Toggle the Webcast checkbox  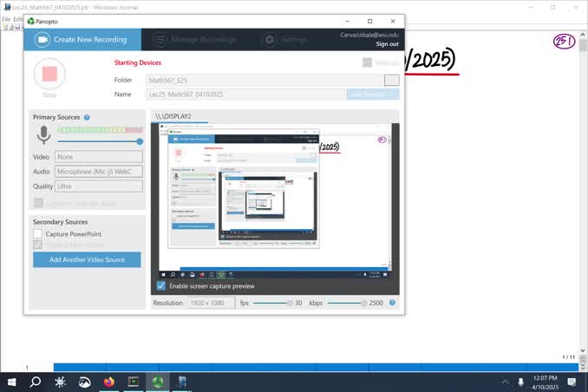368,62
